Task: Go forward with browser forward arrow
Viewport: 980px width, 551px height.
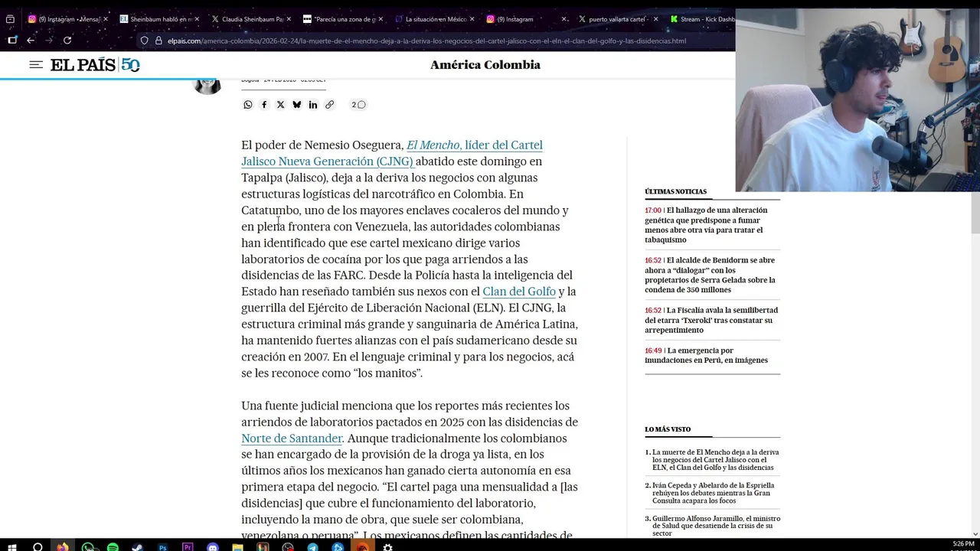Action: pos(49,41)
